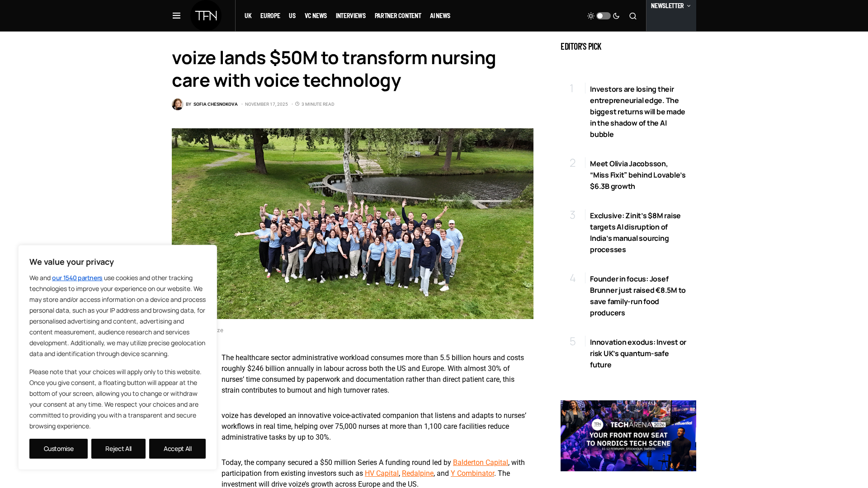The height and width of the screenshot is (488, 868).
Task: Open the AI News menu item
Action: (x=440, y=16)
